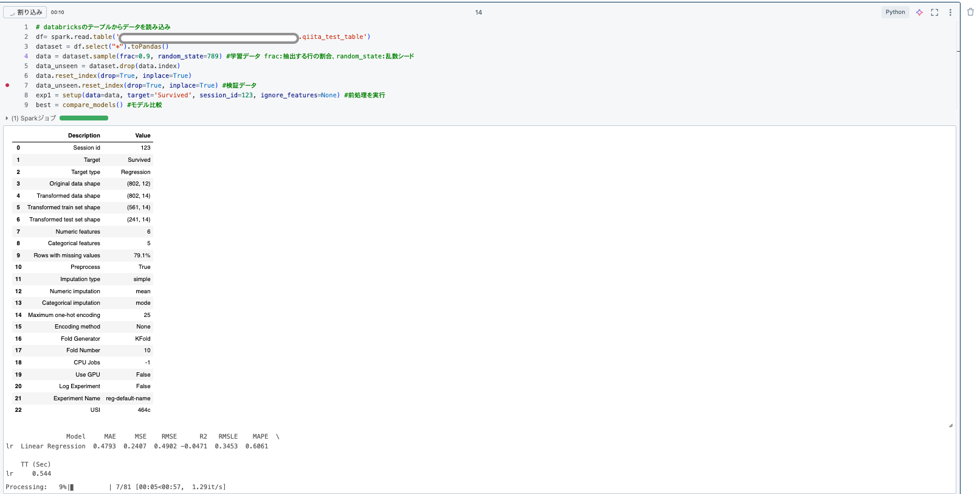Click the 'compare_models()' code text
Viewport: 980px width, 494px height.
(x=92, y=105)
